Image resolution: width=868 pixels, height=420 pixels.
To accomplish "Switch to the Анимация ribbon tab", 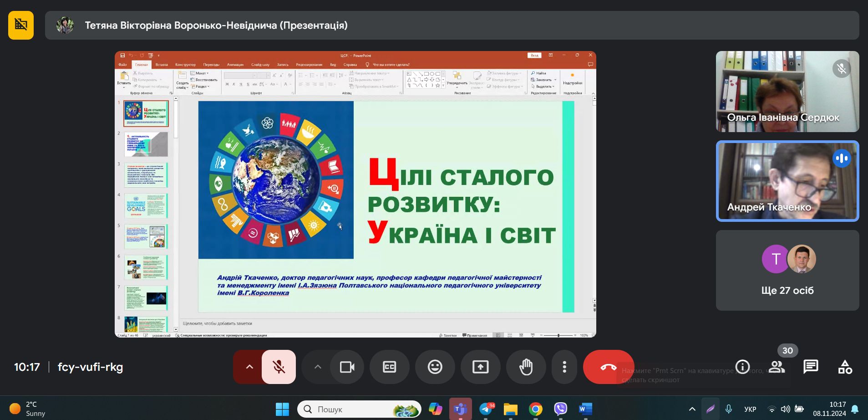I will (235, 65).
